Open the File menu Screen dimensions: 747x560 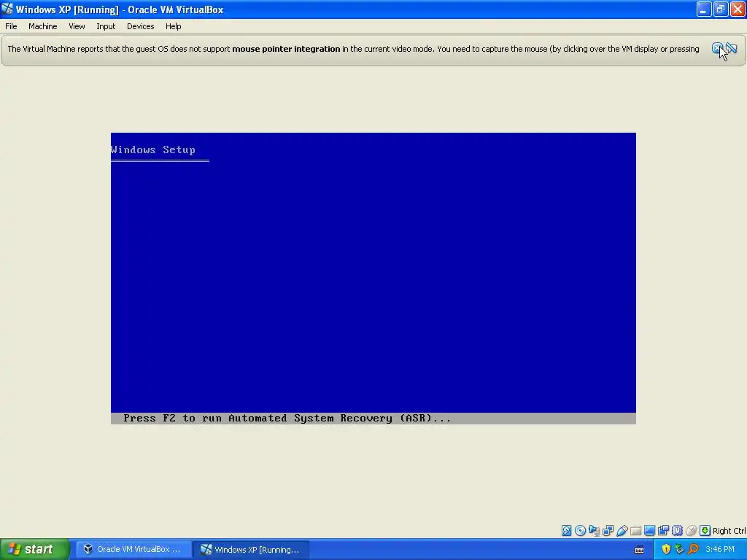[x=11, y=26]
